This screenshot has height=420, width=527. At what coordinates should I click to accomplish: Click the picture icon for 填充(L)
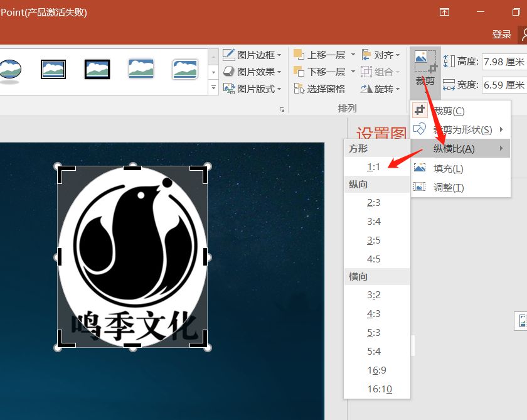click(x=420, y=168)
